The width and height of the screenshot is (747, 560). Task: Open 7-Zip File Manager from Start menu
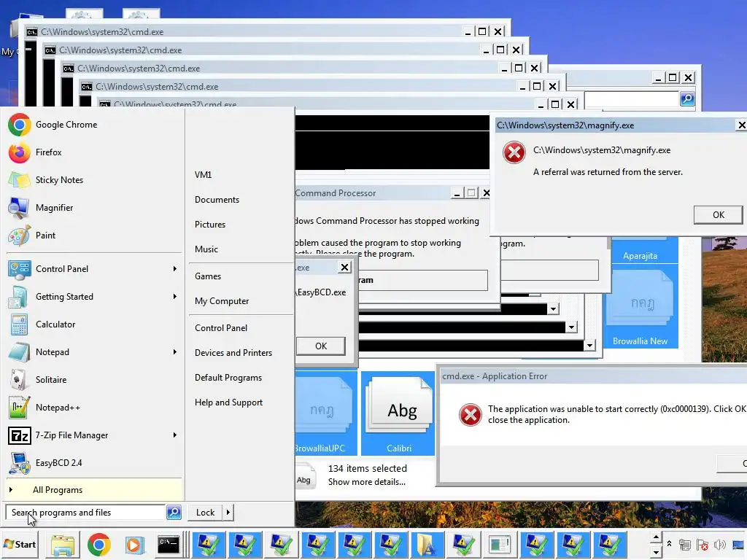click(x=94, y=435)
